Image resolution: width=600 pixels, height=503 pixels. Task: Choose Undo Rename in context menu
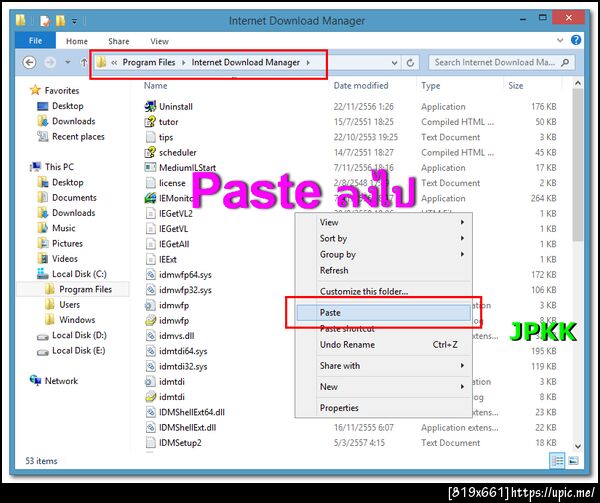click(383, 345)
